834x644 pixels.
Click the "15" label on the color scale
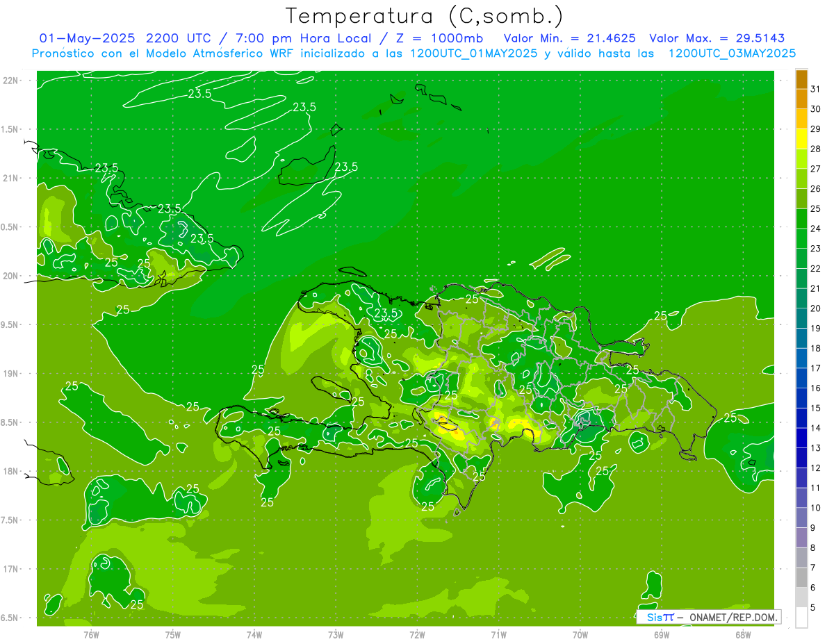click(816, 408)
